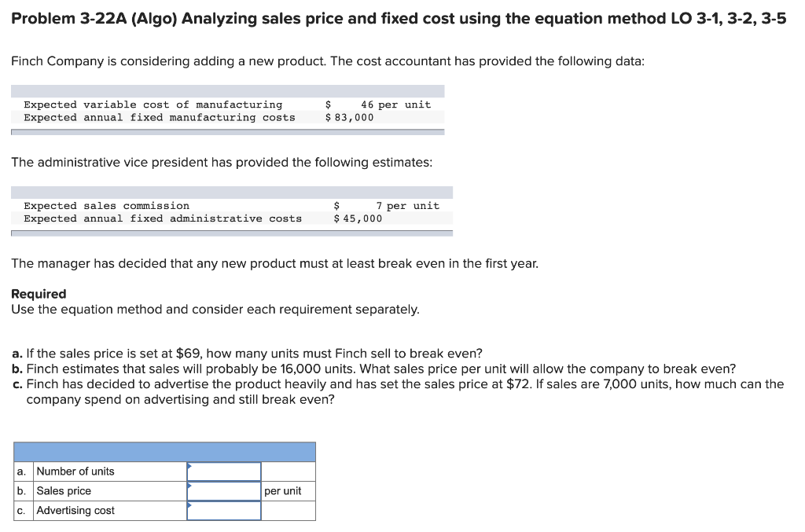Click the blue marker on Advertising cost field
The width and height of the screenshot is (805, 532).
pos(188,505)
